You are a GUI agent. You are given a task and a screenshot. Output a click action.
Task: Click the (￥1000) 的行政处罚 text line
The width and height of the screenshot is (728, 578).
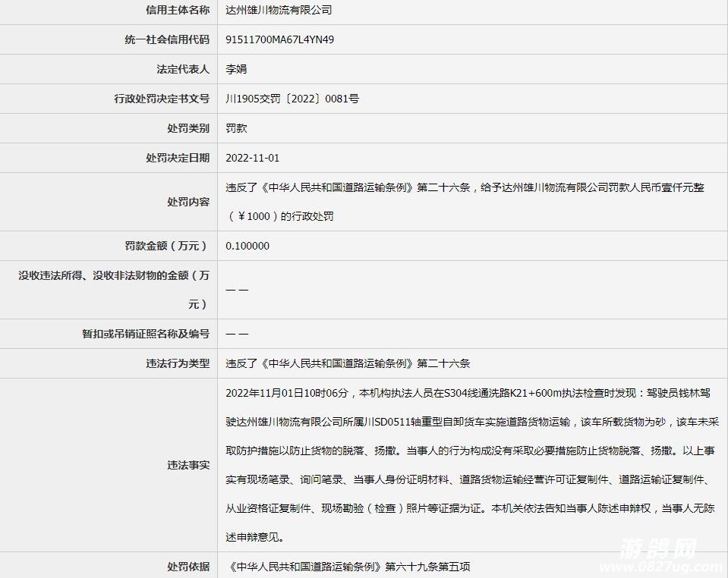279,216
